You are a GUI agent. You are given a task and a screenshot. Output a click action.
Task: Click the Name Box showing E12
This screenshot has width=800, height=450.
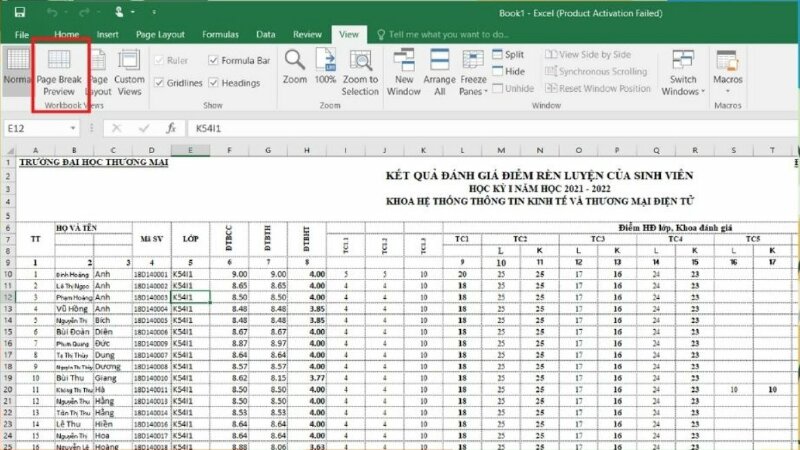point(36,129)
